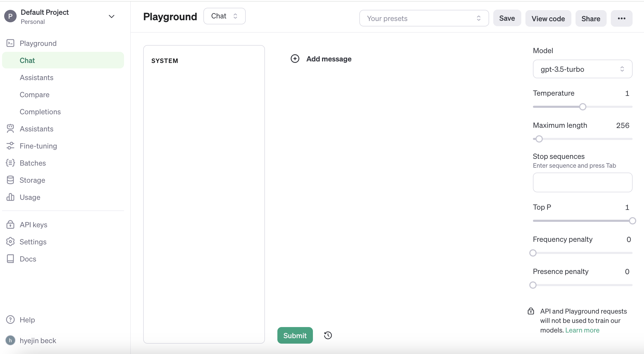This screenshot has height=354, width=644.
Task: Click the Batches braces icon
Action: [10, 163]
